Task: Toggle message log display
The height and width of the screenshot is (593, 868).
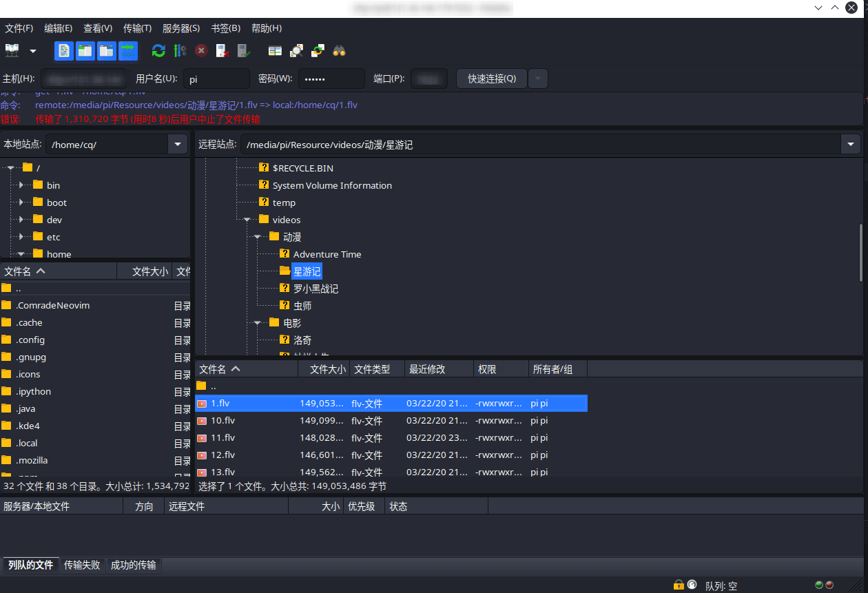Action: click(x=64, y=50)
